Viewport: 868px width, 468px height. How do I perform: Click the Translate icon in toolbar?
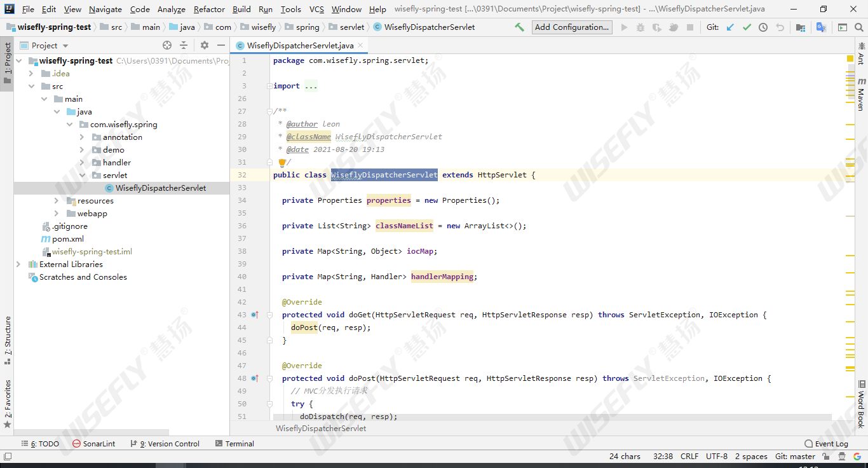coord(821,27)
